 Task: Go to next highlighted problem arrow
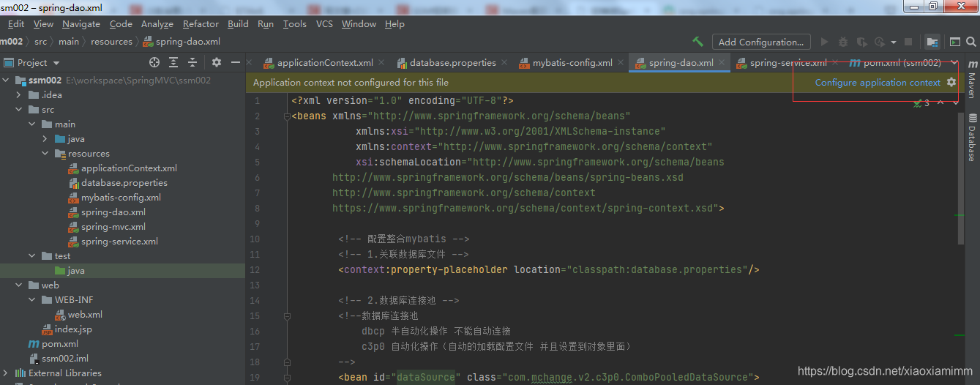coord(956,103)
